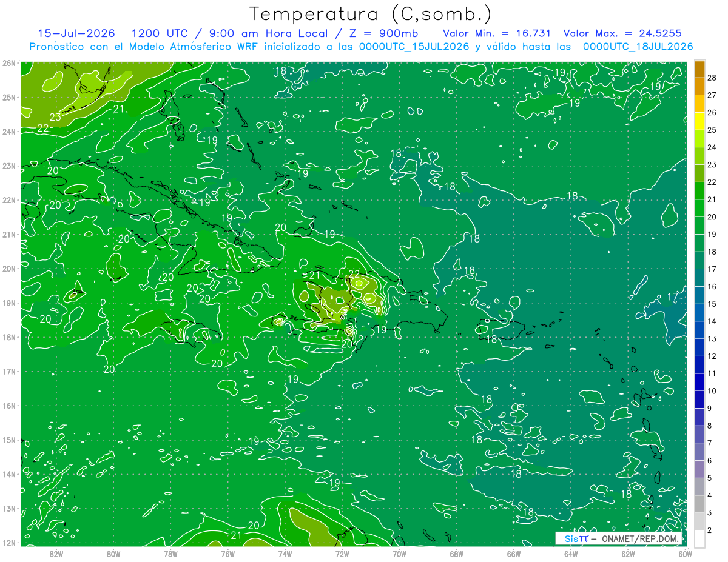Image resolution: width=728 pixels, height=562 pixels.
Task: Click the legend value label '10'
Action: [712, 391]
